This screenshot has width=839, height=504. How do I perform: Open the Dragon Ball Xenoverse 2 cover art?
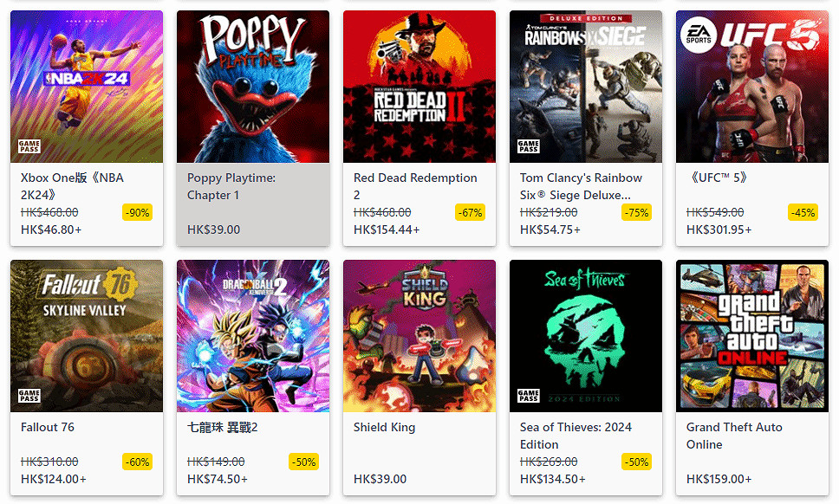tap(253, 336)
